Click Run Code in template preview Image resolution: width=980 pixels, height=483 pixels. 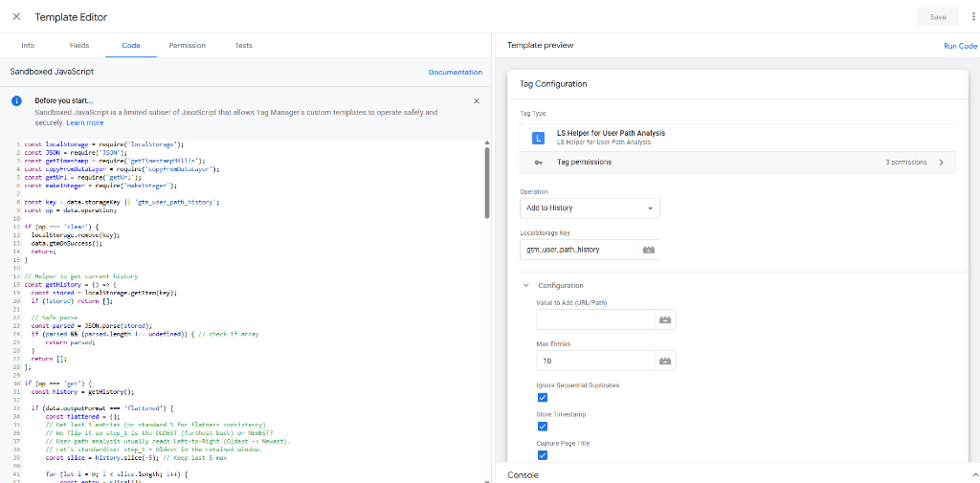[x=960, y=46]
